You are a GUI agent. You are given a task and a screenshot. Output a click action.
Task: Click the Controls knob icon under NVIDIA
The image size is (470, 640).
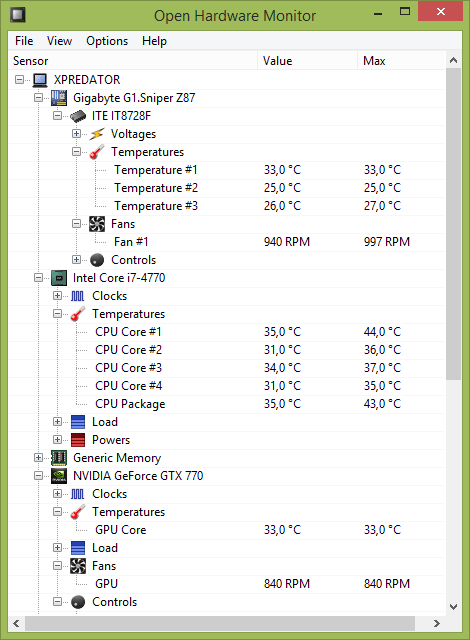78,602
